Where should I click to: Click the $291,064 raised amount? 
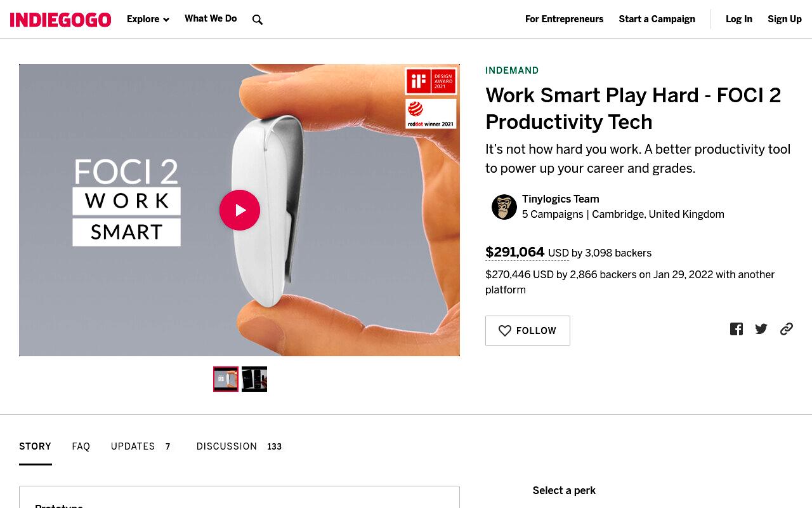click(515, 252)
